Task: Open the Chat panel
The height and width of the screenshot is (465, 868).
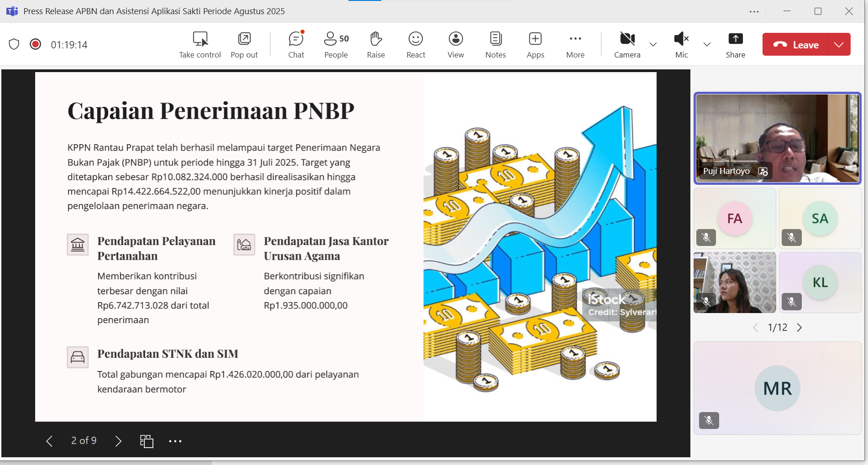Action: [296, 45]
